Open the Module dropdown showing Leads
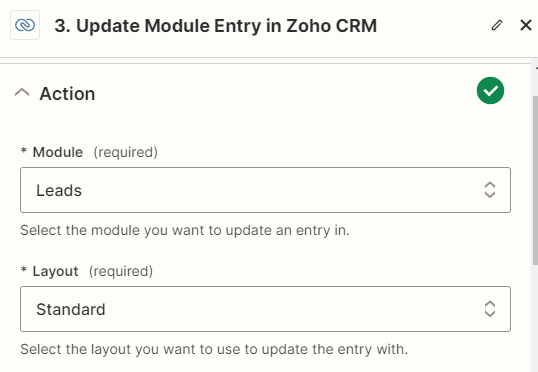The image size is (538, 372). pyautogui.click(x=265, y=190)
